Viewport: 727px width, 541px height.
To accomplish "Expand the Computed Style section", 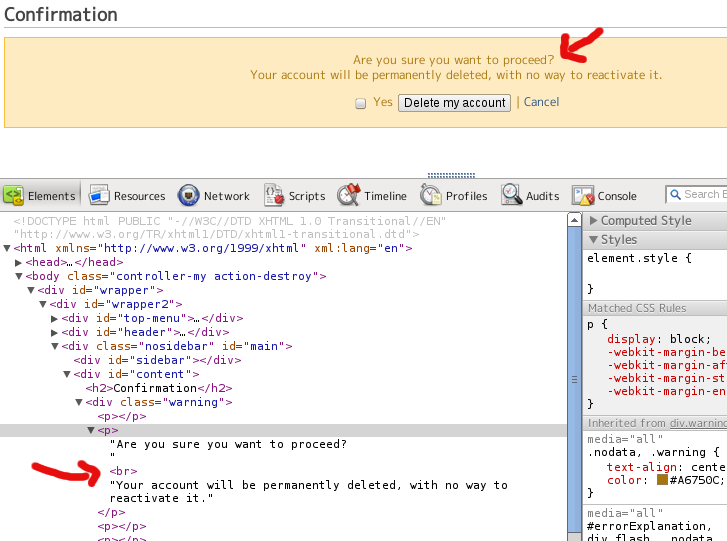I will [x=593, y=221].
